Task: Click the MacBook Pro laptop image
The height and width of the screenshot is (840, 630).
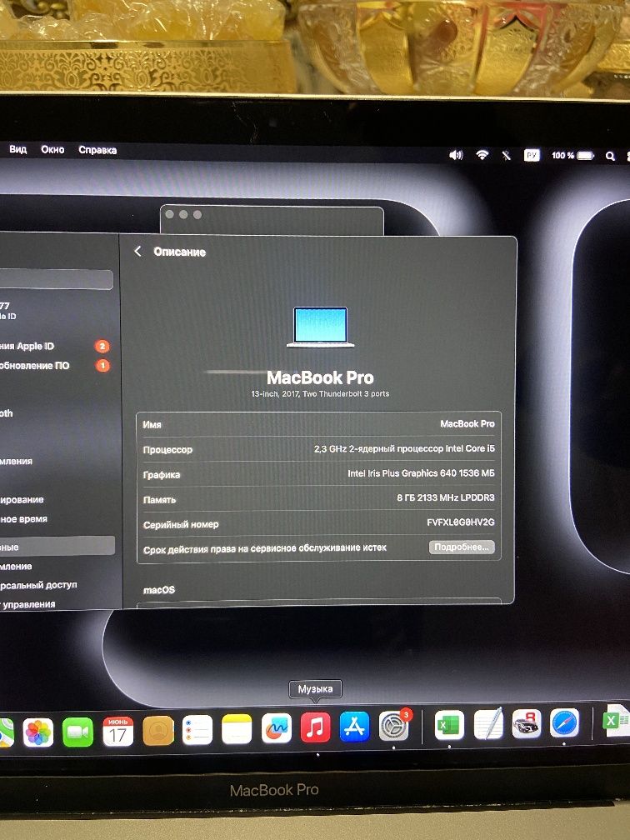Action: 320,327
